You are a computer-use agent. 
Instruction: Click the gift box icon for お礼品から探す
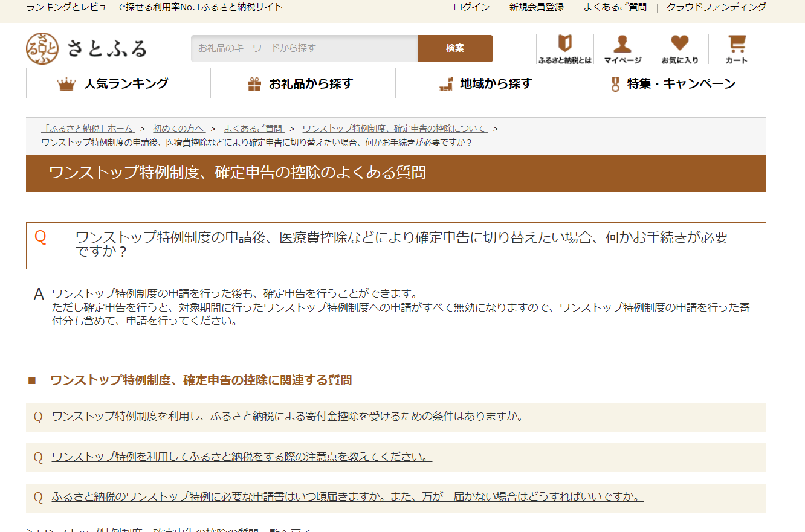point(254,85)
